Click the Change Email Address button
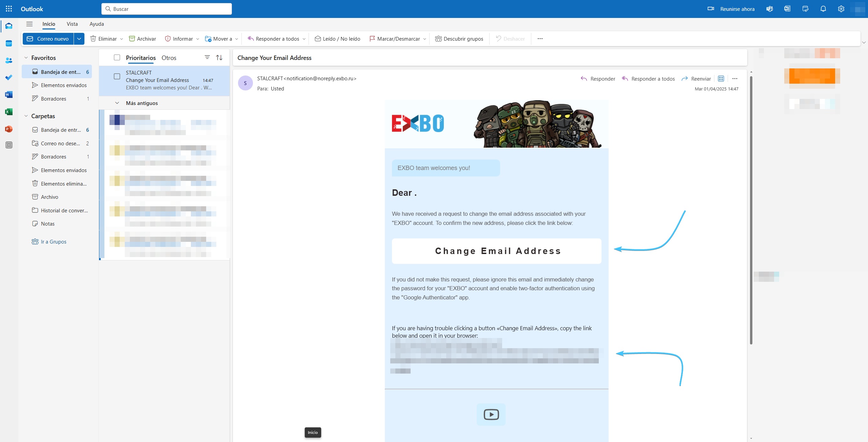This screenshot has width=868, height=442. click(x=497, y=251)
